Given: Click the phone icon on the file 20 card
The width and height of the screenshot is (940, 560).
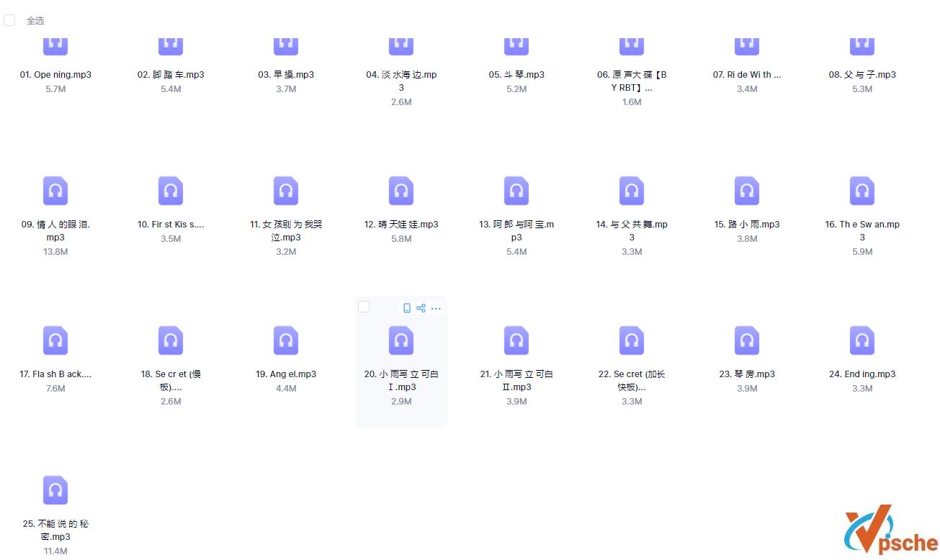Looking at the screenshot, I should tap(407, 308).
